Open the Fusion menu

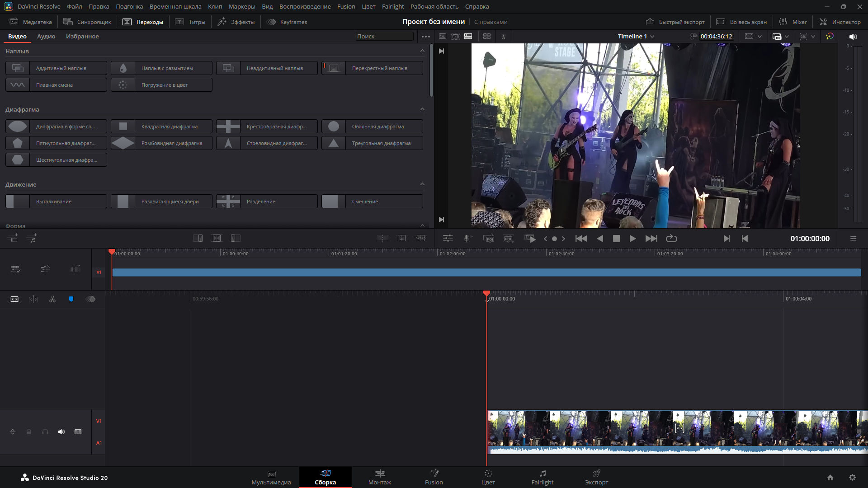346,6
